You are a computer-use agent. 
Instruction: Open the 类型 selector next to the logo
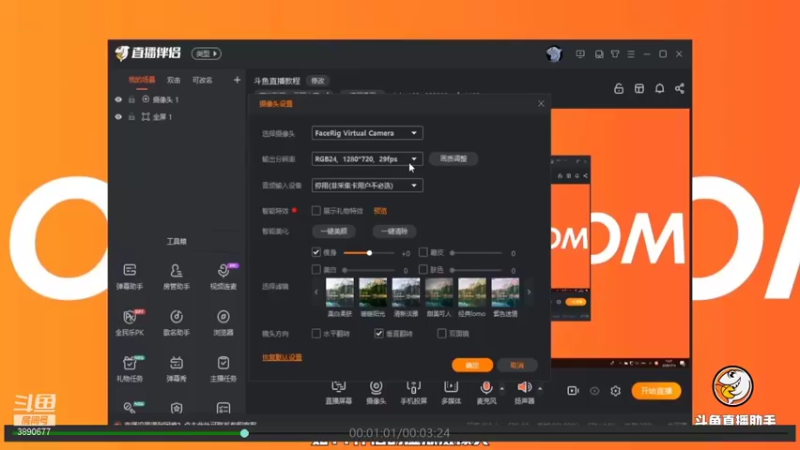pos(206,54)
